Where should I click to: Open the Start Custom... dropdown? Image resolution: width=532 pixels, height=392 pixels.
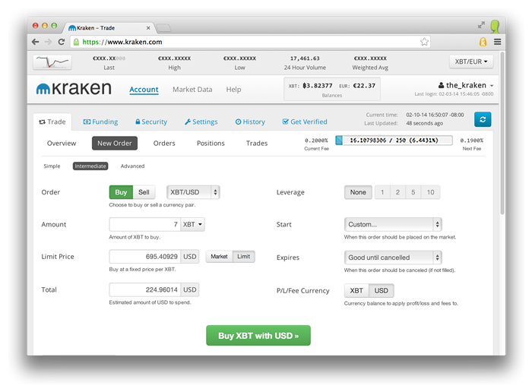click(x=393, y=224)
